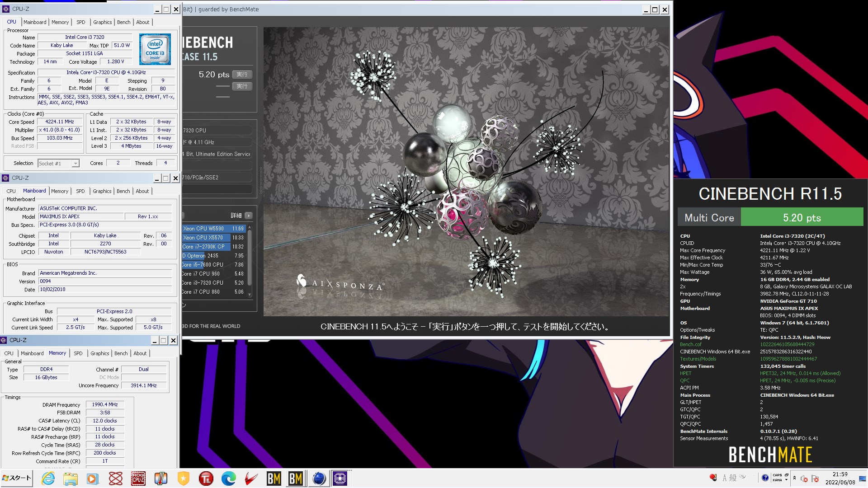
Task: Open the Memory tab in top CPU-Z window
Action: [60, 22]
